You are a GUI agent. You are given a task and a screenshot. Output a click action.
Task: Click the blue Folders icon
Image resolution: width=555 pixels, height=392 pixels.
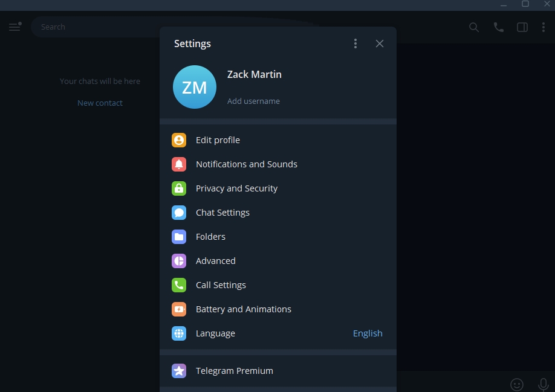click(179, 237)
